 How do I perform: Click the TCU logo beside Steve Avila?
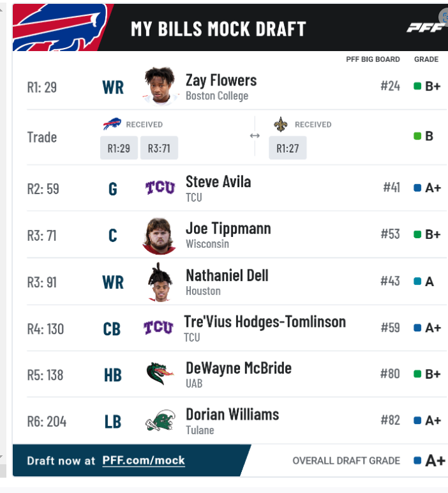[160, 187]
